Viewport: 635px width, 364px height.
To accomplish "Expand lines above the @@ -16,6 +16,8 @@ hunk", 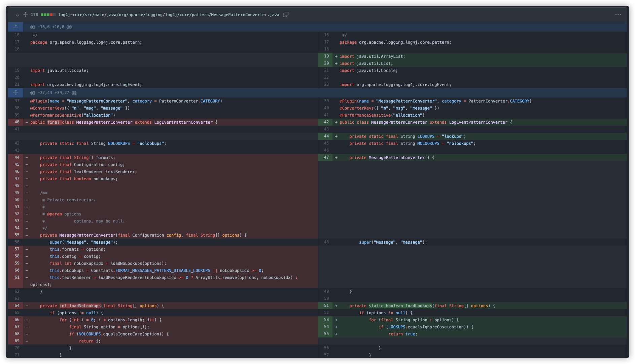I will click(x=16, y=27).
